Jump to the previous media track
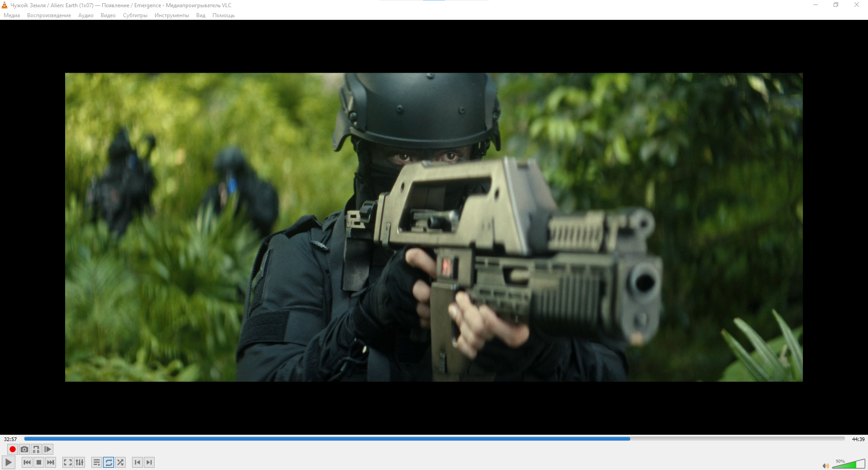This screenshot has width=868, height=470. (27, 462)
